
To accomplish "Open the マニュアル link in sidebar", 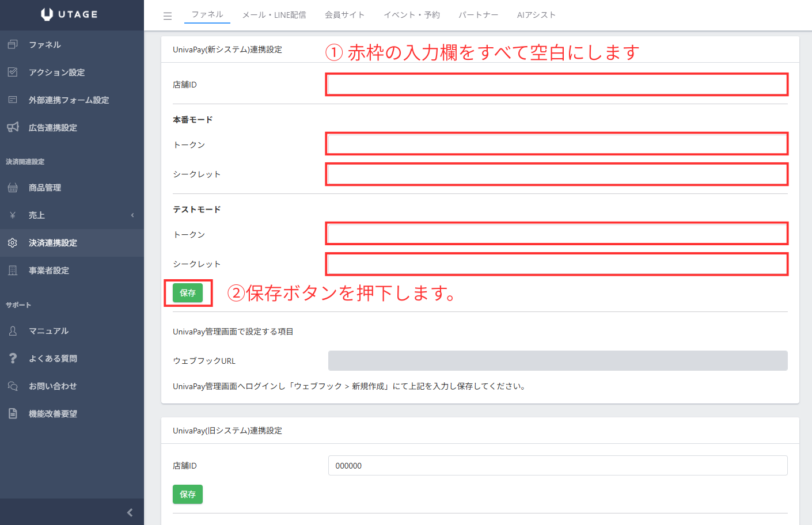I will click(48, 331).
